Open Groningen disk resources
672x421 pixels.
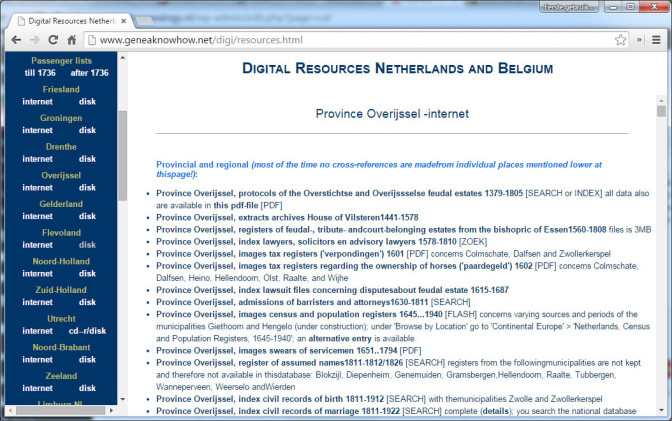point(88,130)
